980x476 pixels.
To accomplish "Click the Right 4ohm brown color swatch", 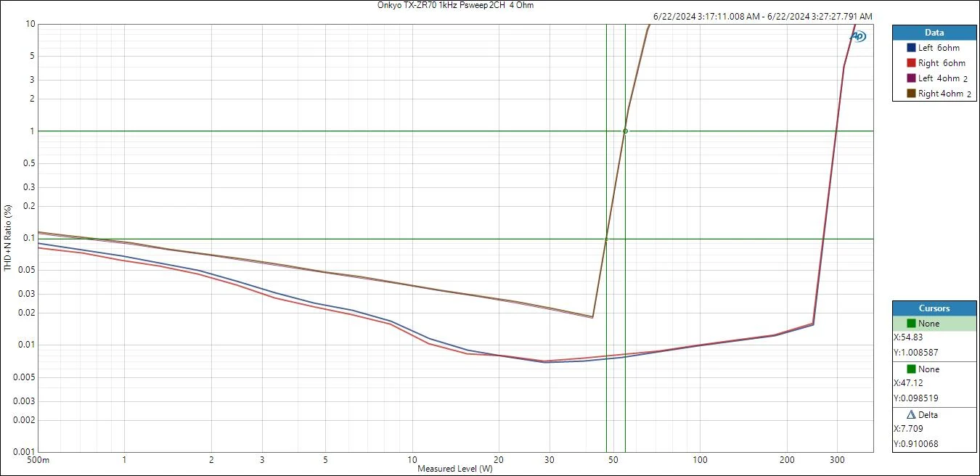I will (911, 94).
